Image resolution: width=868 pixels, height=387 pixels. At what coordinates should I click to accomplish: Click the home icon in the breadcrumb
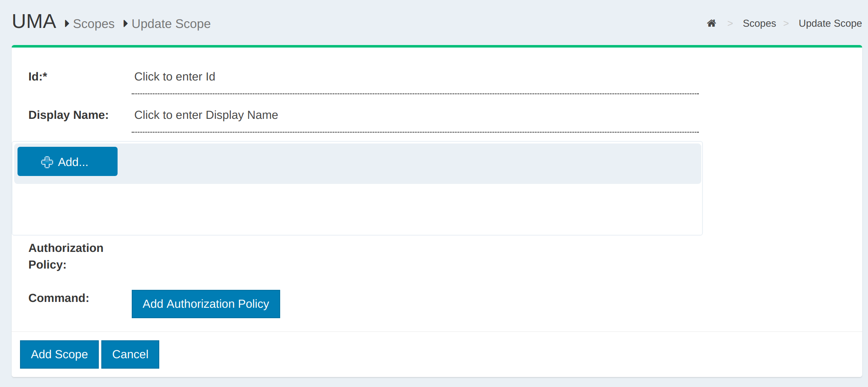[x=711, y=23]
